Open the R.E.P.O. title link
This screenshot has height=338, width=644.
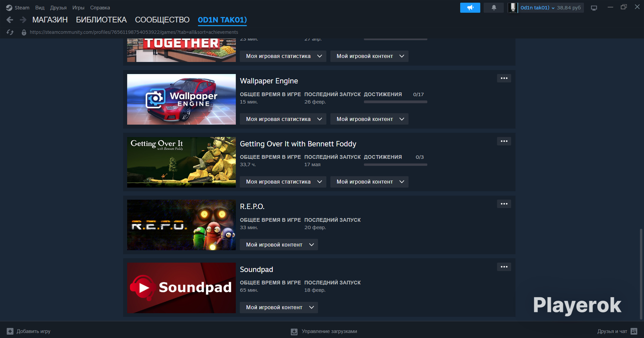coord(252,207)
